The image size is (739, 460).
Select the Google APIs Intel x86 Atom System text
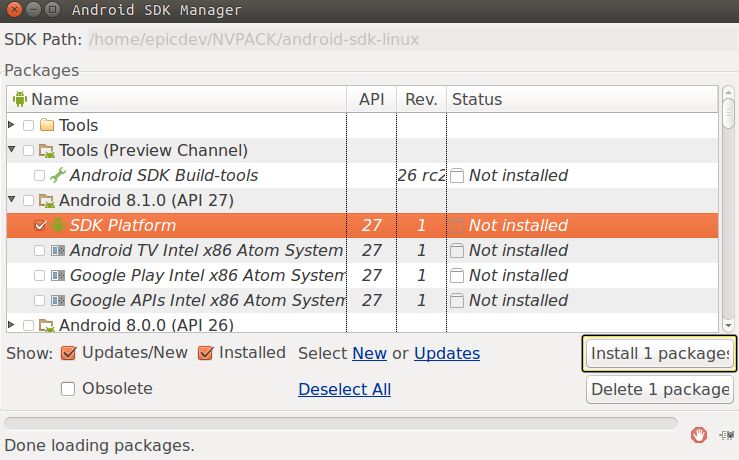208,300
